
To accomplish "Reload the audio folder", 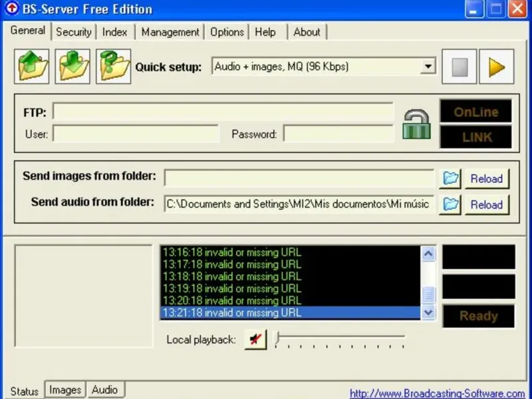I will (487, 205).
